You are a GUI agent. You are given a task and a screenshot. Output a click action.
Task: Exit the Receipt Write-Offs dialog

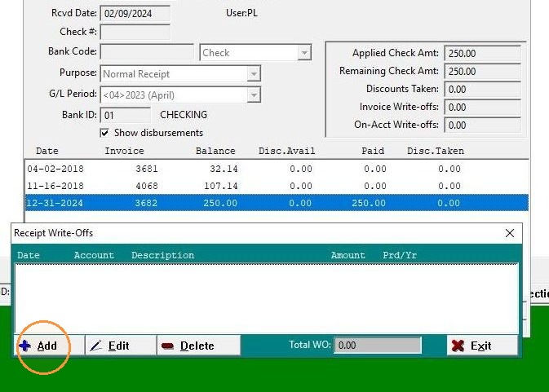point(482,346)
